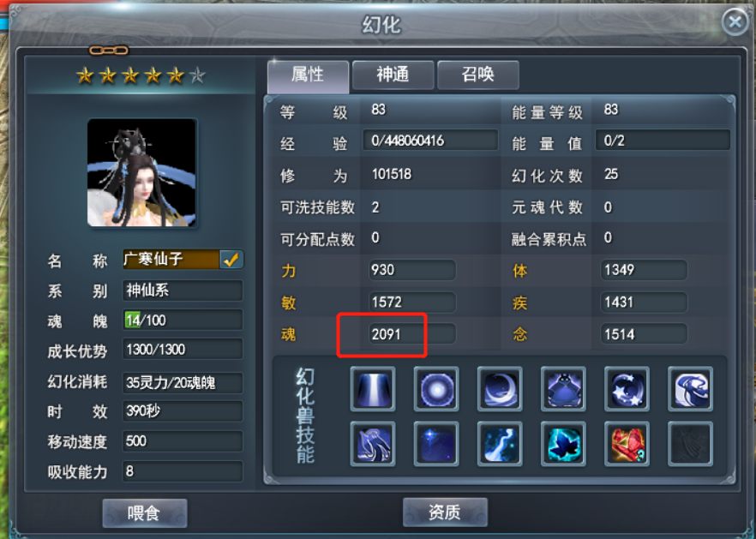The height and width of the screenshot is (539, 756).
Task: Click the lightning streak skill icon
Action: (500, 444)
